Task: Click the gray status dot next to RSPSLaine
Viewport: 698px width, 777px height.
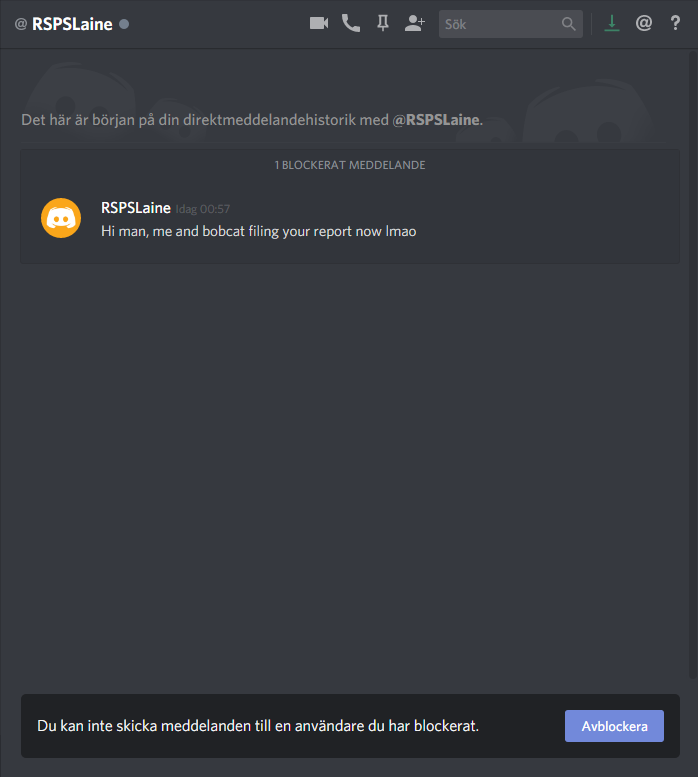Action: tap(124, 24)
